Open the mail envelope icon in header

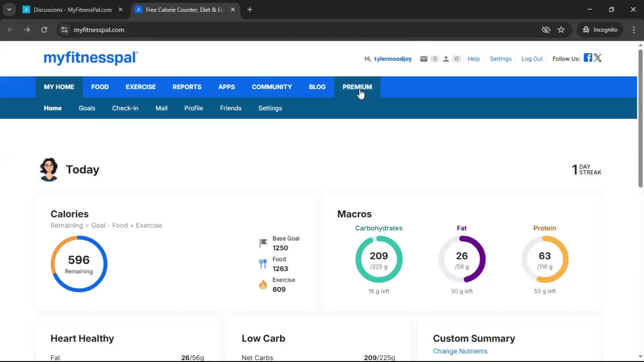424,59
